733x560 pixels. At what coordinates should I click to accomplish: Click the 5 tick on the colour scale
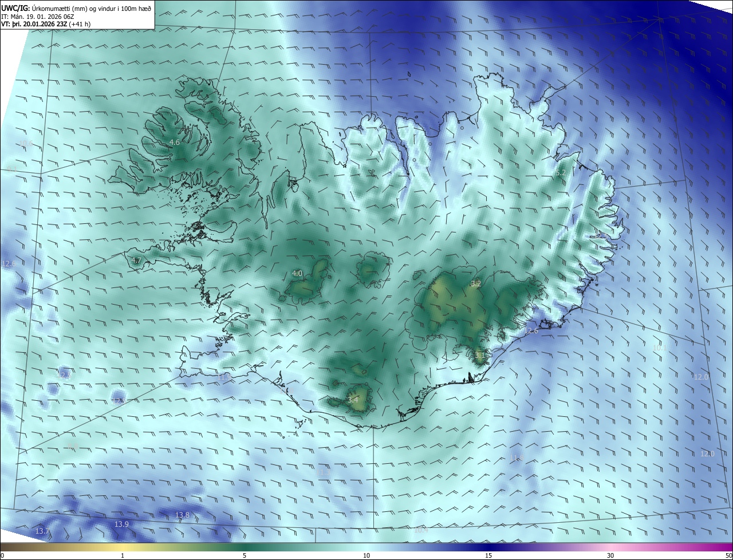(x=245, y=556)
